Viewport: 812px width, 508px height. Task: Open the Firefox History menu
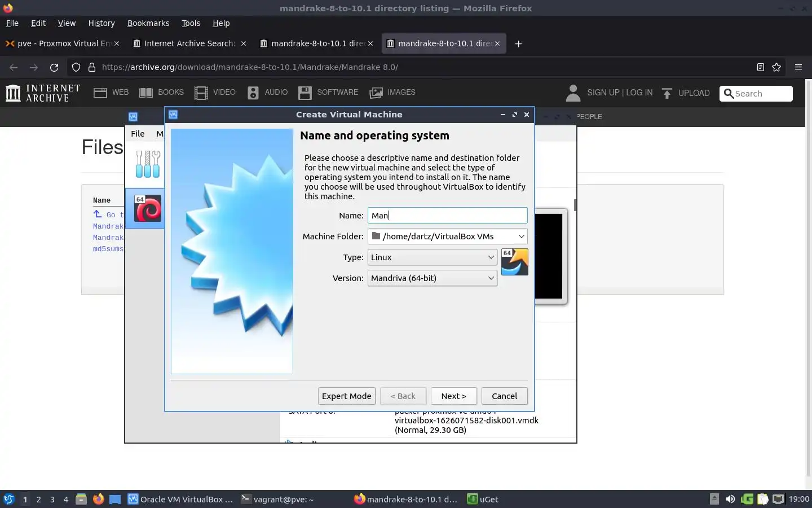point(101,23)
